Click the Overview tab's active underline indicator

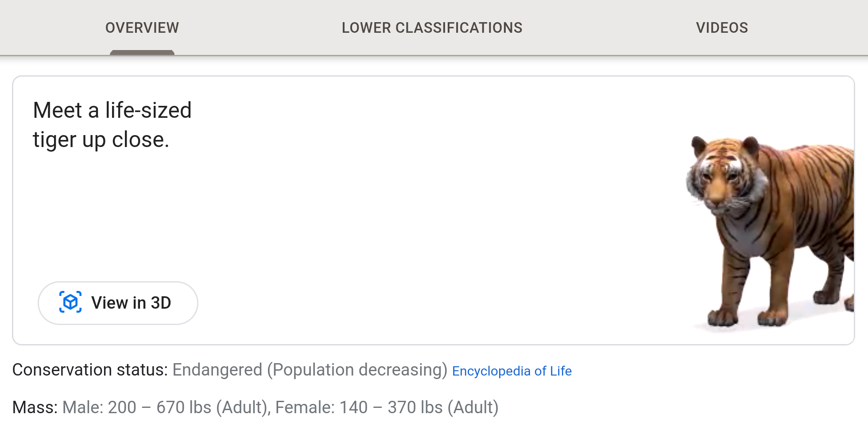tap(142, 53)
